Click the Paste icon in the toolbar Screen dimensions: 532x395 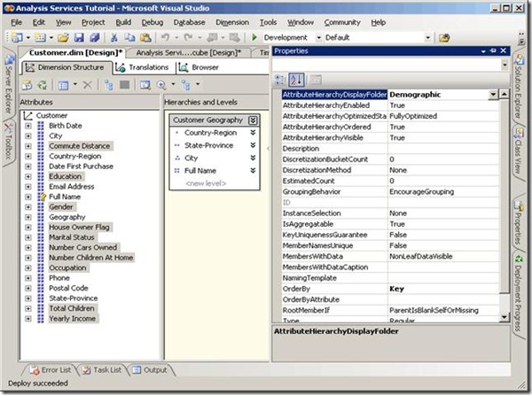click(144, 38)
